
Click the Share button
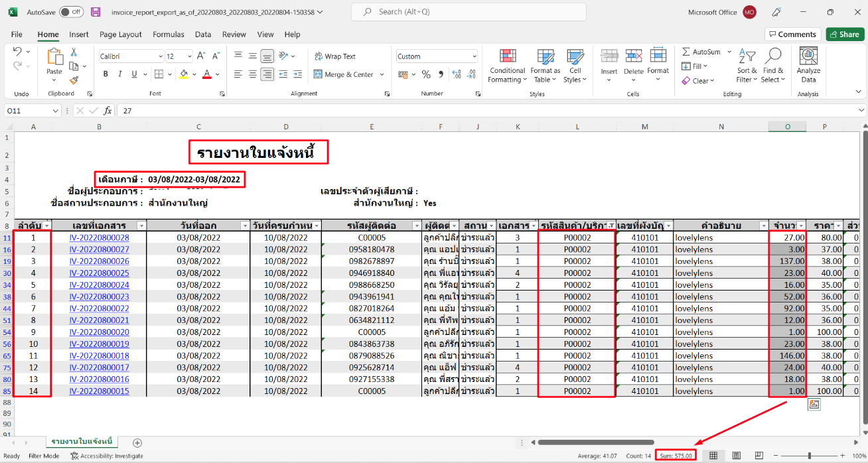[x=845, y=34]
